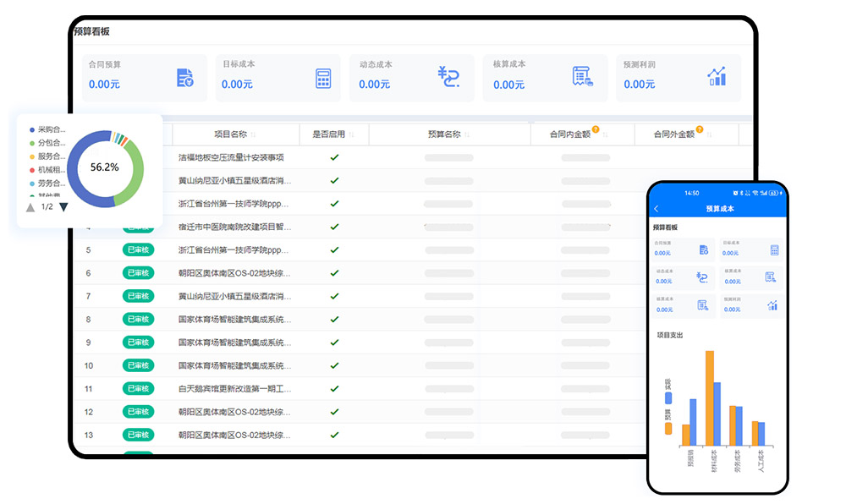846x504 pixels.
Task: Go to previous legend page with up triangle
Action: (x=30, y=207)
